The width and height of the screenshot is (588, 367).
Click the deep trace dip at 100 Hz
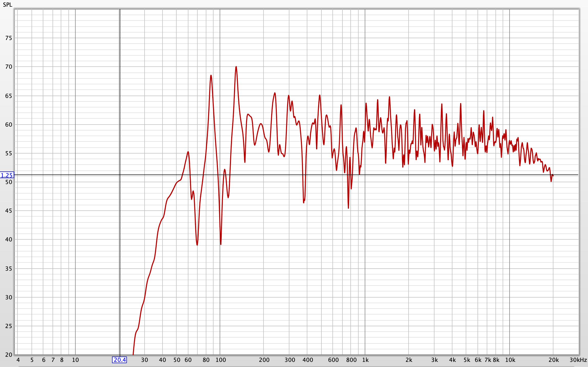tap(221, 244)
